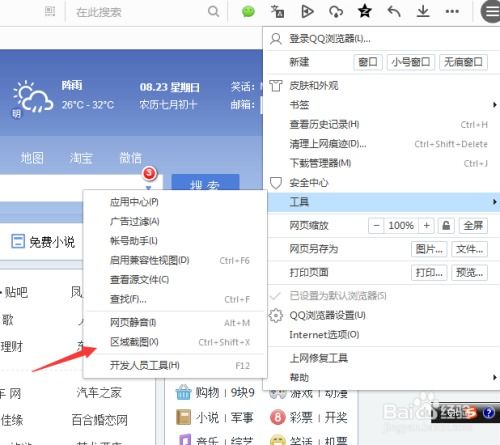
Task: Select 帐号助手 in tools submenu
Action: click(175, 241)
